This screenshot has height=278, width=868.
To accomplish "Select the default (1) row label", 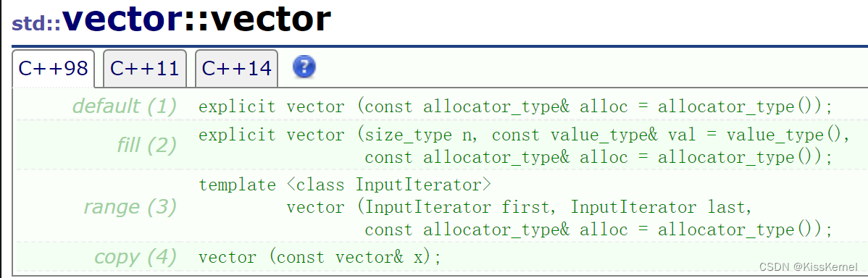I will click(125, 106).
